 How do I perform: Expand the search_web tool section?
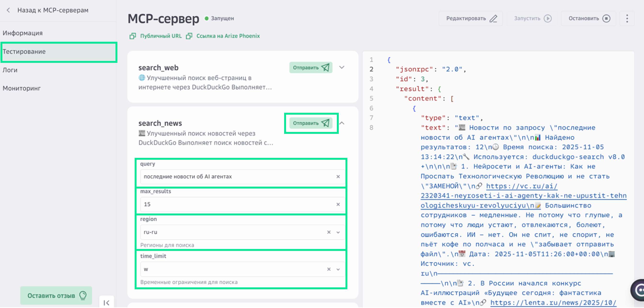click(342, 68)
